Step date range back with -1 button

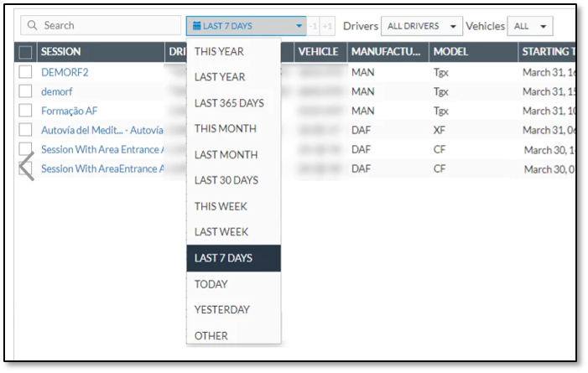(313, 26)
